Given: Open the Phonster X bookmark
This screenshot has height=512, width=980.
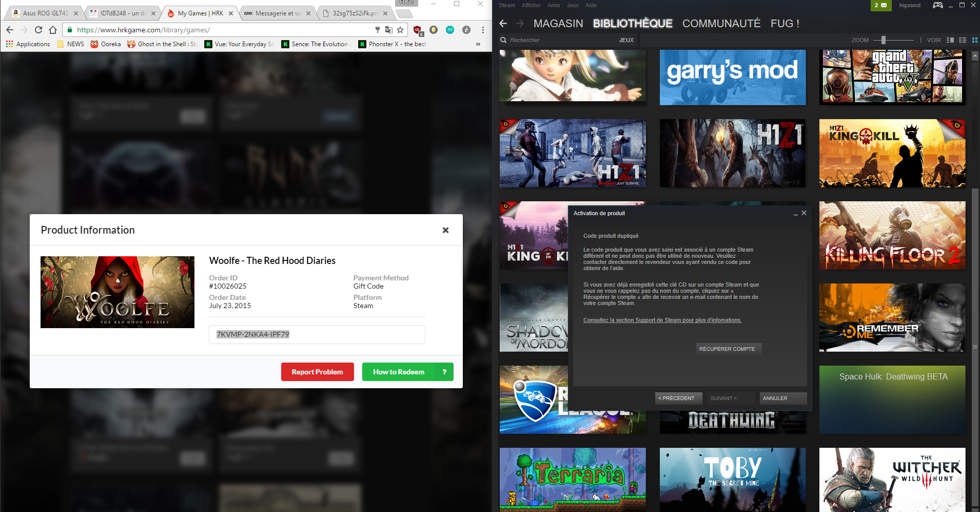Looking at the screenshot, I should point(393,44).
